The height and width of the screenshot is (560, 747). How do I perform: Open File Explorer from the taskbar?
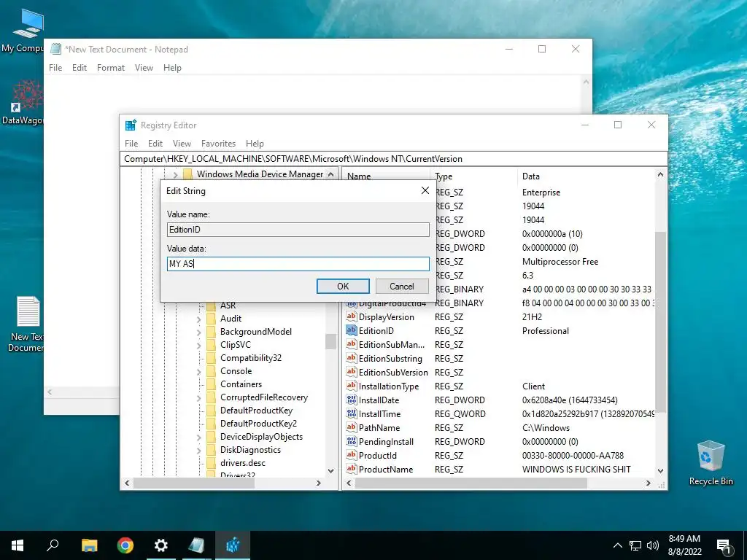pos(89,545)
